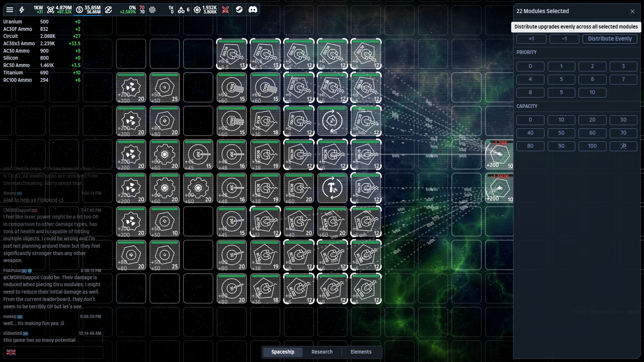Set capacity to 0
Screen dimensions: 644x362
530,120
